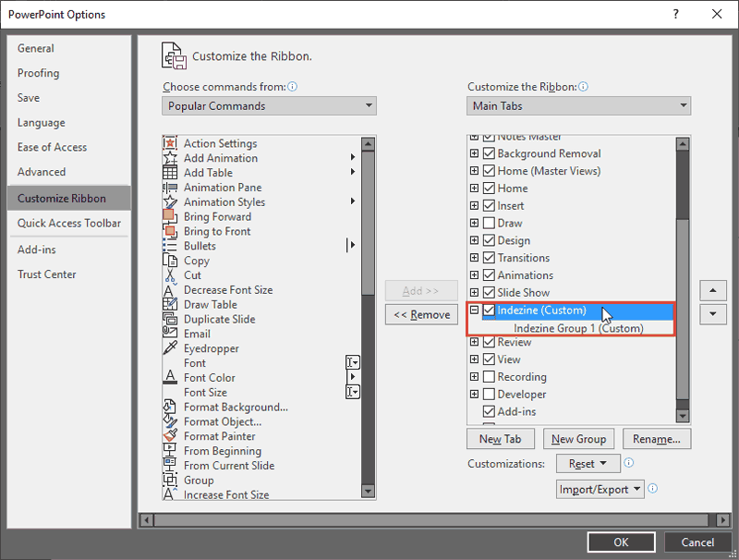Open the Main Tabs dropdown
This screenshot has height=560, width=739.
pos(578,105)
